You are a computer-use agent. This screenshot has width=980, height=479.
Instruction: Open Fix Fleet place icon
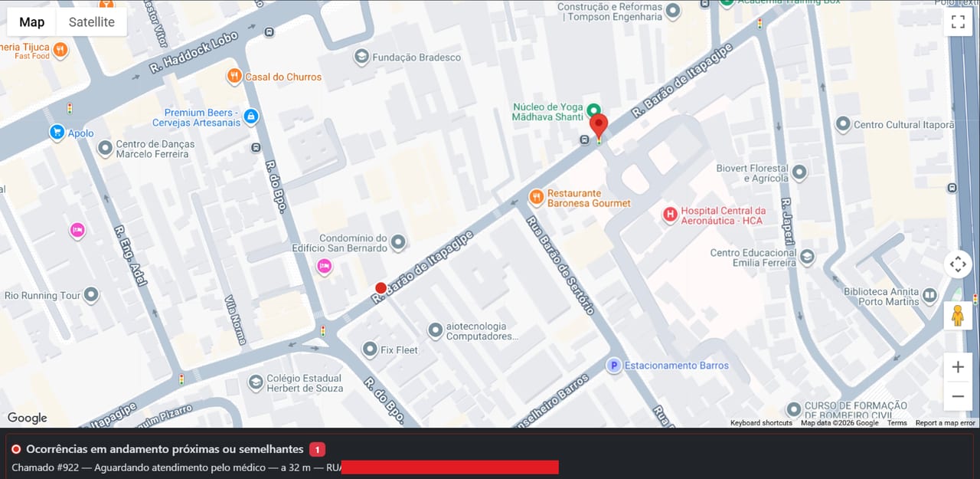(370, 349)
